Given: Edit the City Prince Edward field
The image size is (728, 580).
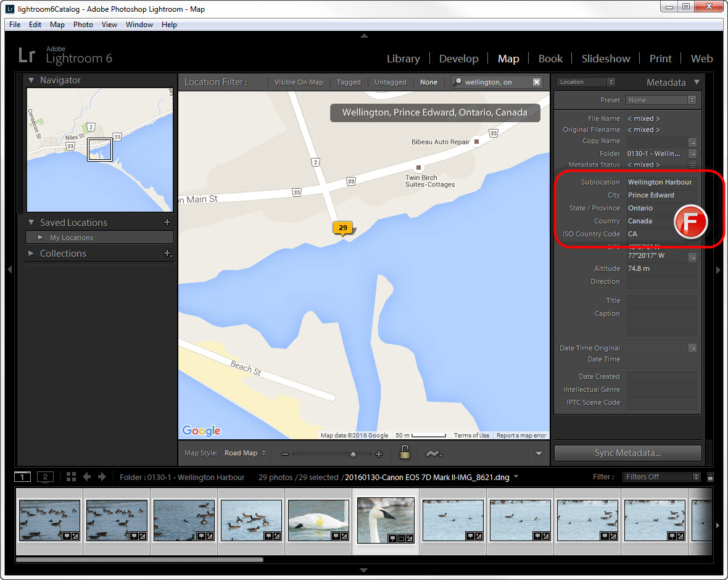Looking at the screenshot, I should pos(661,195).
